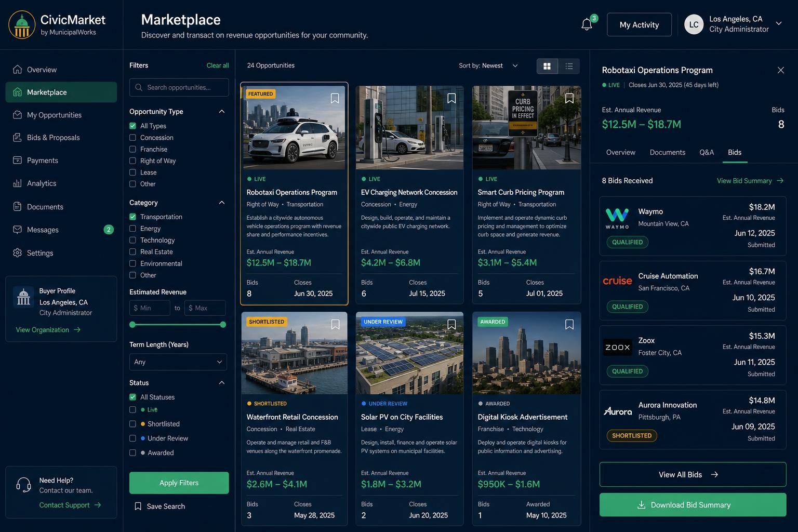Click the CivicMarket capitol logo
Viewport: 798px width, 532px height.
coord(22,25)
